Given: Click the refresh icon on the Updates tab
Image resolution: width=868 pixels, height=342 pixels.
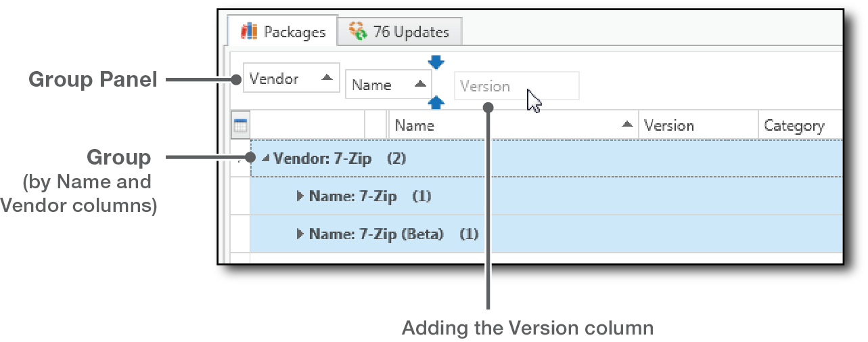Looking at the screenshot, I should [357, 31].
